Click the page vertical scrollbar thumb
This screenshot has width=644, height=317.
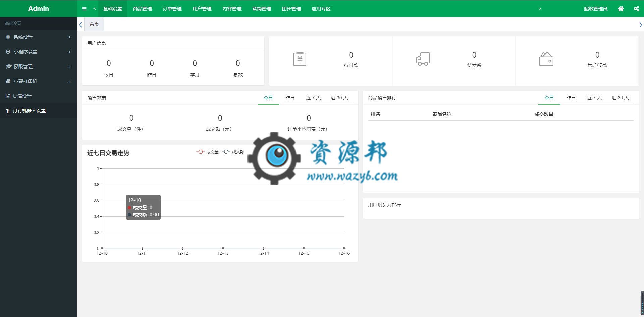(x=642, y=303)
